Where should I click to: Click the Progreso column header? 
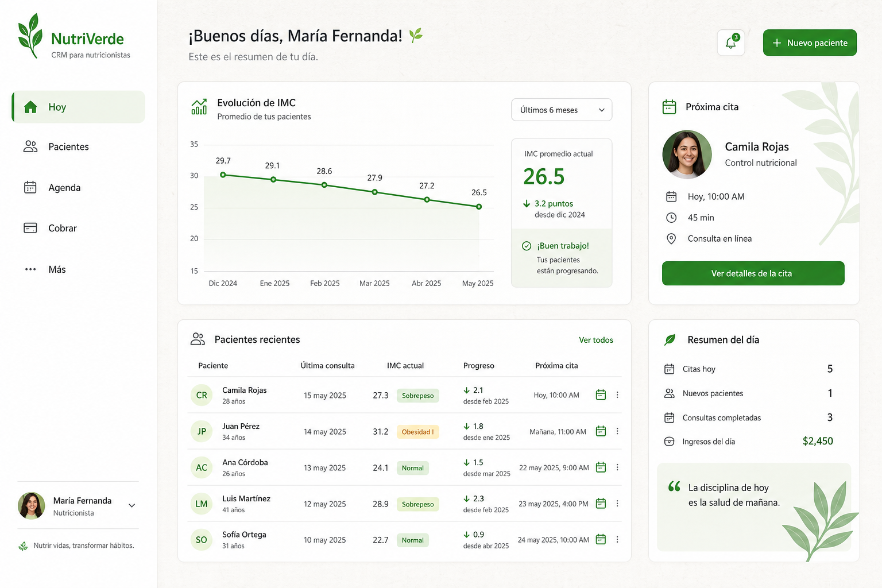click(479, 366)
